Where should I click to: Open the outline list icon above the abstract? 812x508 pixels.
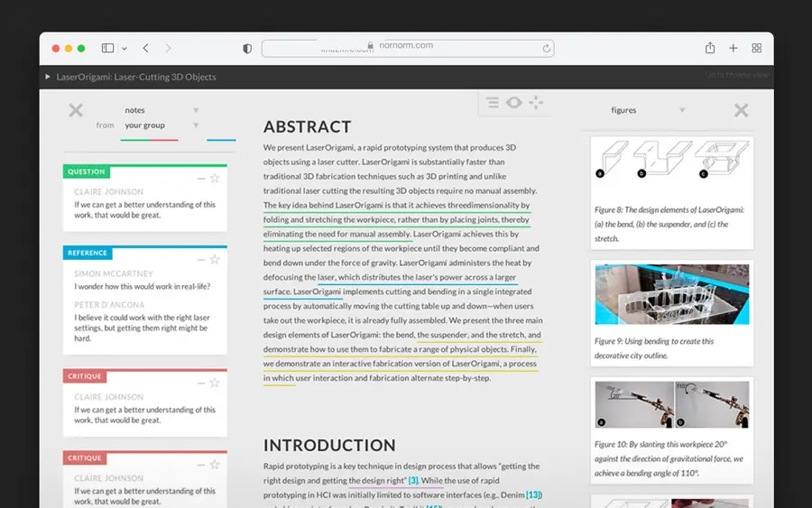pos(493,103)
